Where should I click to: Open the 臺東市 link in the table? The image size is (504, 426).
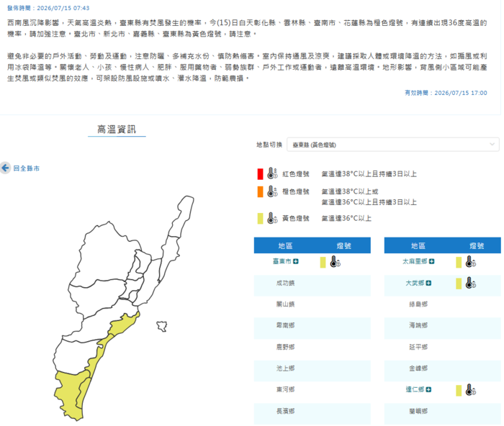point(282,261)
